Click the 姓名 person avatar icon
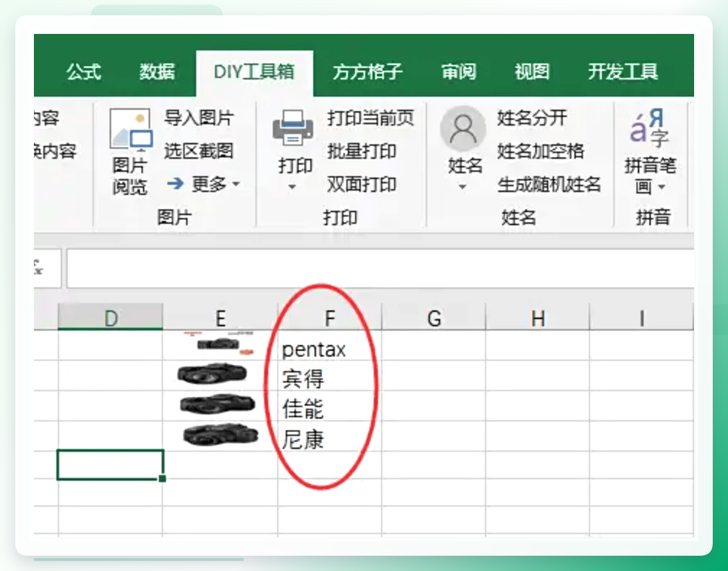The height and width of the screenshot is (571, 728). [463, 128]
